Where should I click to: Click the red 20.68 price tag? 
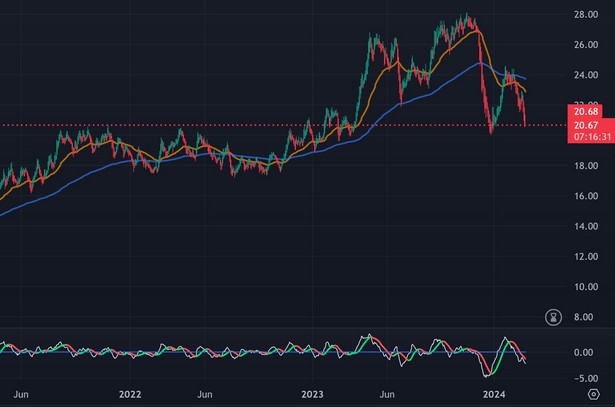click(582, 110)
